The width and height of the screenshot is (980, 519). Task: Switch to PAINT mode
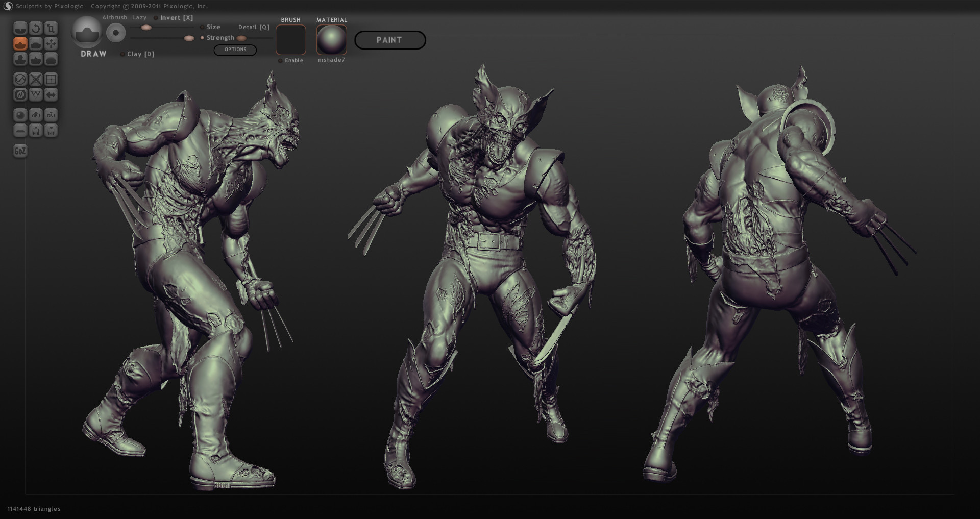[389, 40]
